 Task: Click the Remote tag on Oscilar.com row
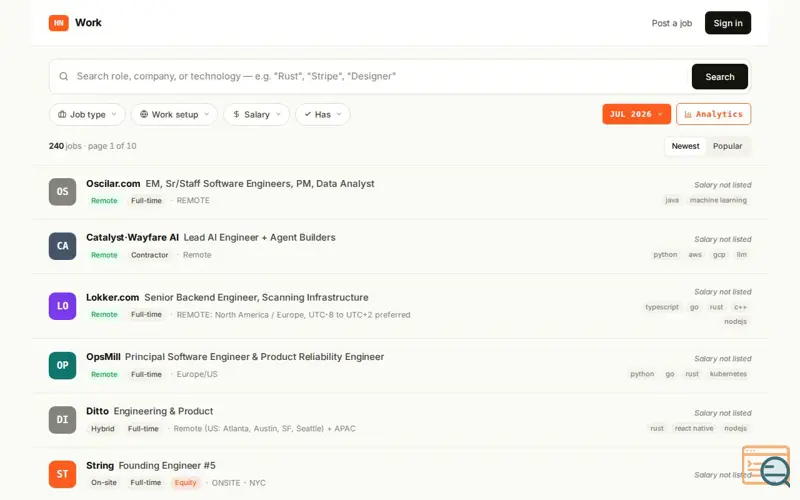104,201
